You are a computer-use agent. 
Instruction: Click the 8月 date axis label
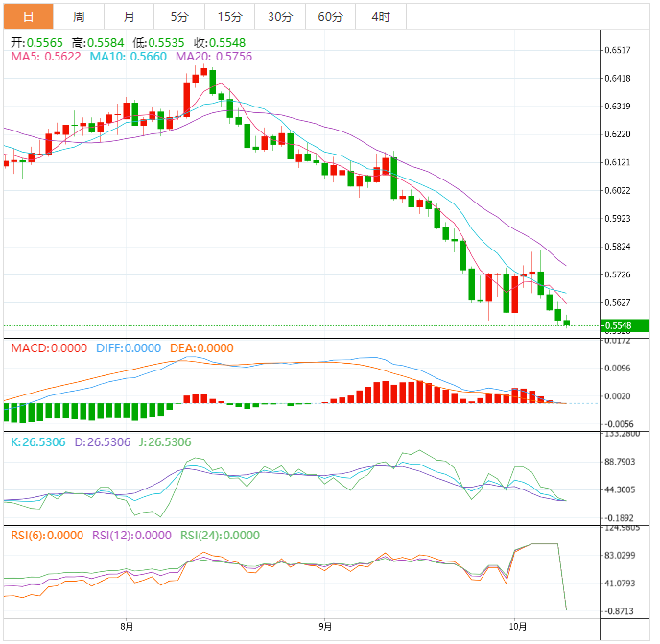click(127, 627)
